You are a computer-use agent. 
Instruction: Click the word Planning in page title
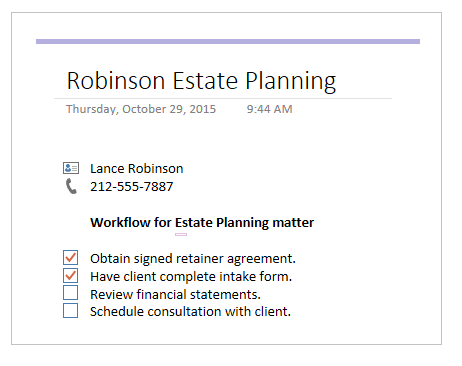click(x=291, y=82)
